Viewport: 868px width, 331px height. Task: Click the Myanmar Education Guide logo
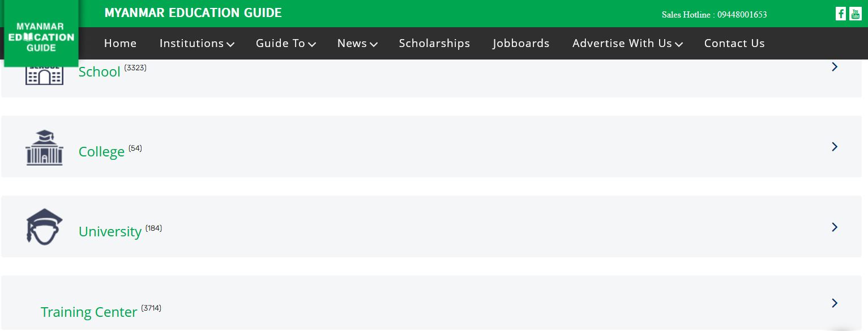point(41,36)
